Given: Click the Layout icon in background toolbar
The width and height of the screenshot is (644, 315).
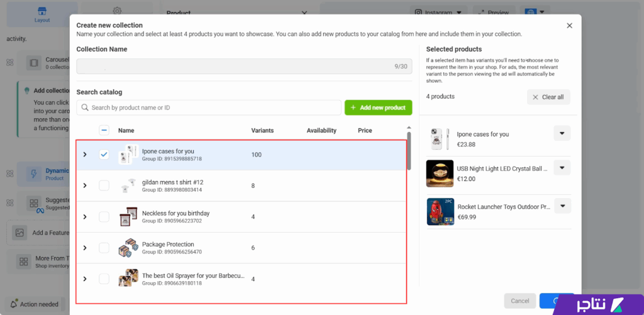Looking at the screenshot, I should pos(42,14).
